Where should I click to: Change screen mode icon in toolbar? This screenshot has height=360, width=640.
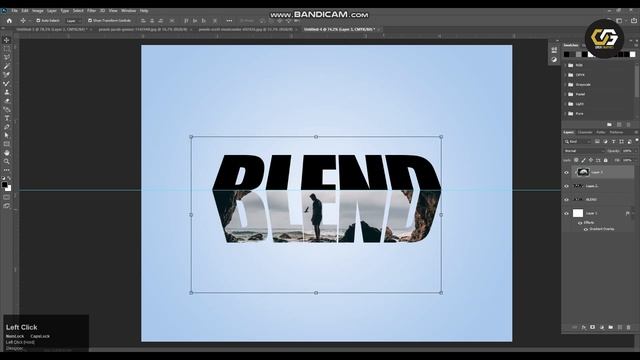tap(7, 206)
